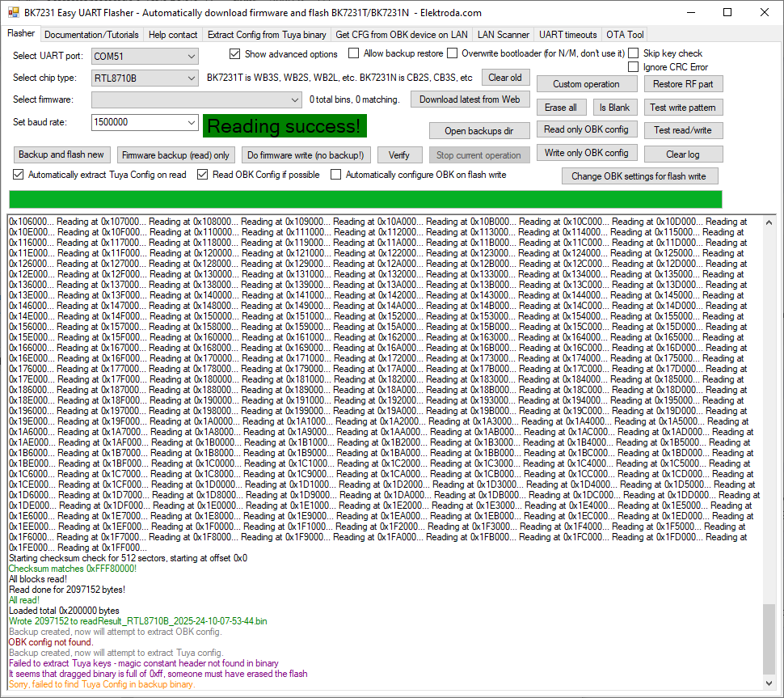784x698 pixels.
Task: Clear log button
Action: point(683,154)
